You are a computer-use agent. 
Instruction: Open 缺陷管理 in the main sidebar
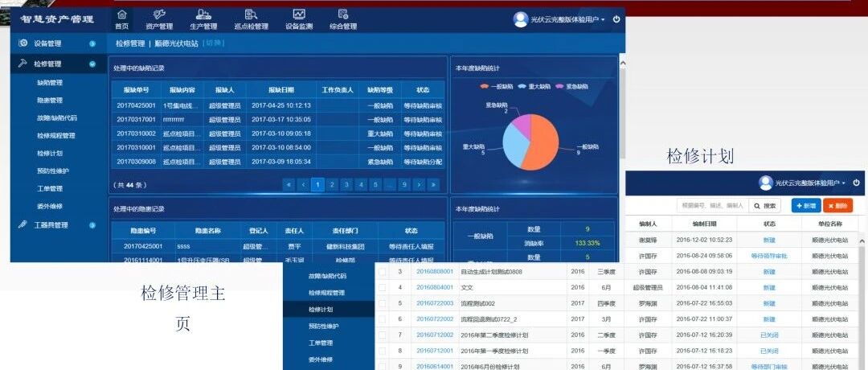pyautogui.click(x=50, y=83)
